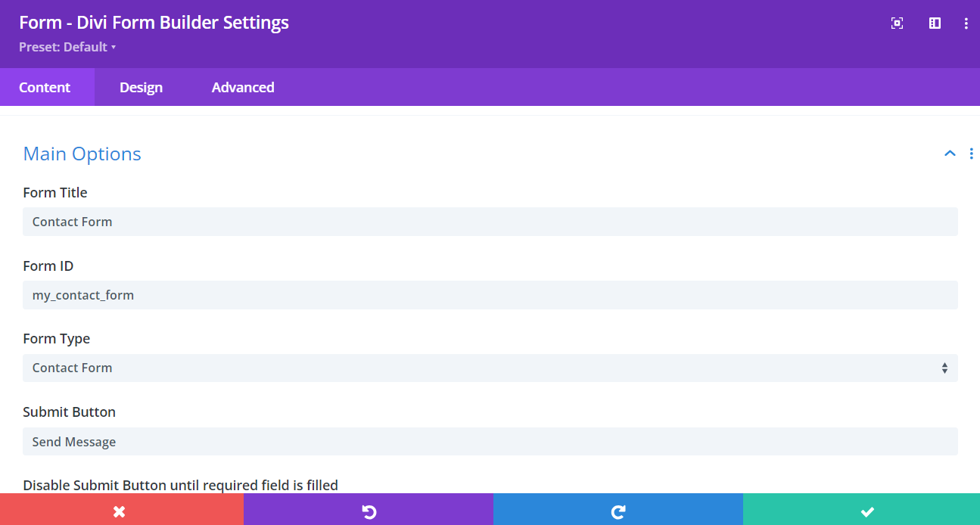Expand the settings modal to full screen

pos(897,23)
